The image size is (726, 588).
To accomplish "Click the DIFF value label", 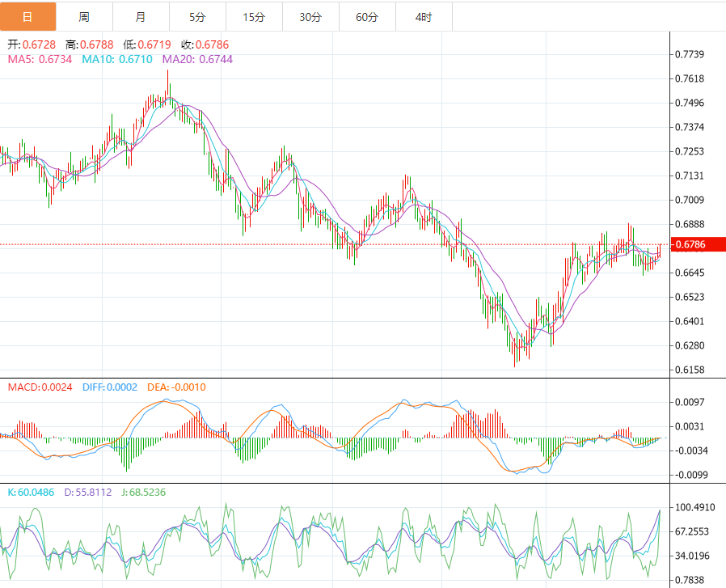I will pos(109,387).
